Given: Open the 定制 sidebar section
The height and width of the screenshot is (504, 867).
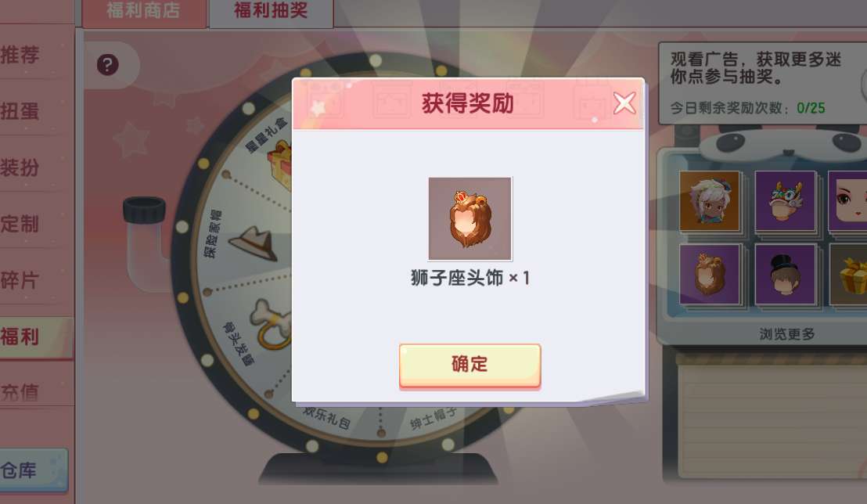Looking at the screenshot, I should pos(22,224).
